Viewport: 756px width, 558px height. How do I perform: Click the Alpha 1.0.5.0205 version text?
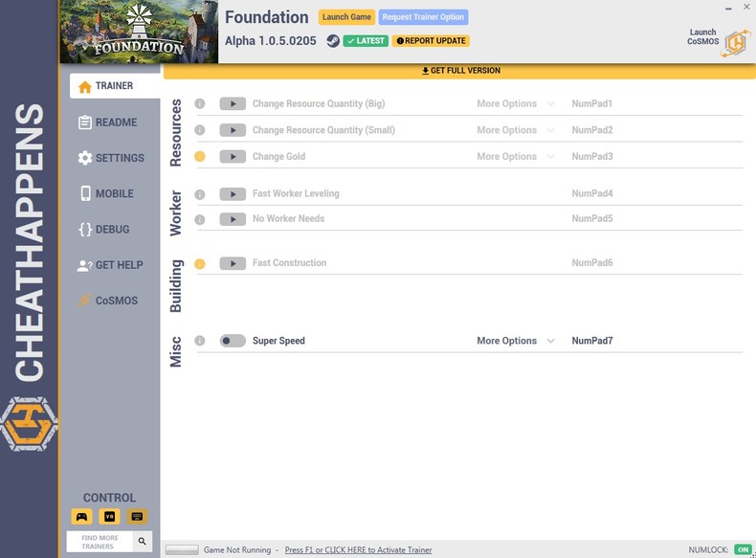271,41
